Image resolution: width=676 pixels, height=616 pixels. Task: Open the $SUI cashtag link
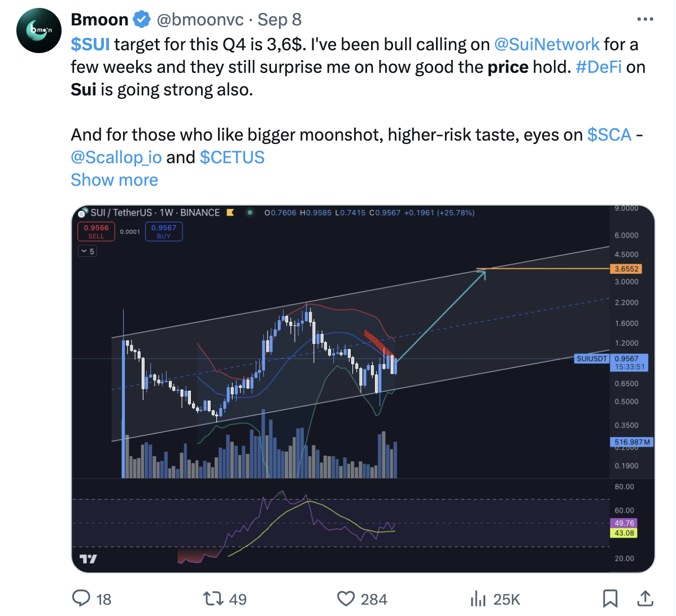pyautogui.click(x=90, y=45)
